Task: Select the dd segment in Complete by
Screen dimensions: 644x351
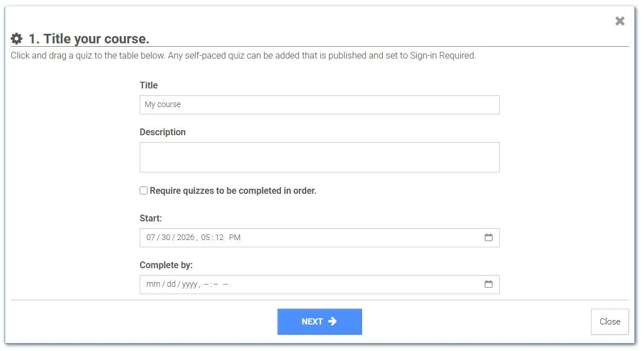Action: [171, 285]
